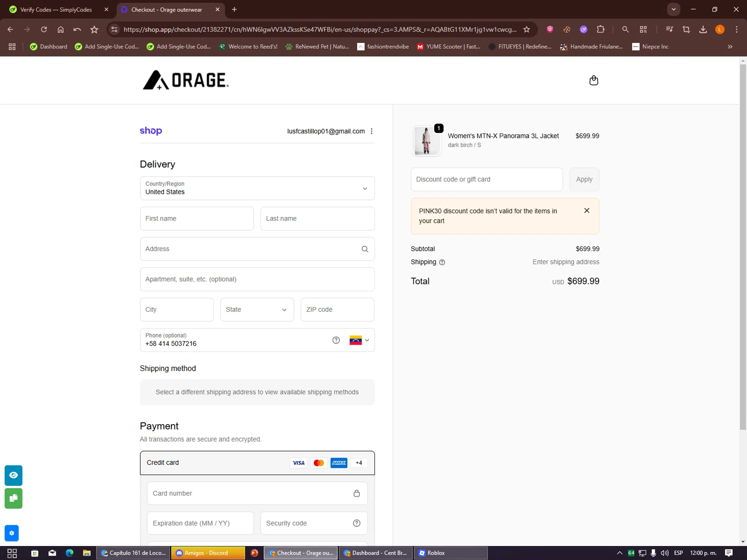Bookmark this page with the star icon
Screen dimensions: 747x560
[526, 29]
